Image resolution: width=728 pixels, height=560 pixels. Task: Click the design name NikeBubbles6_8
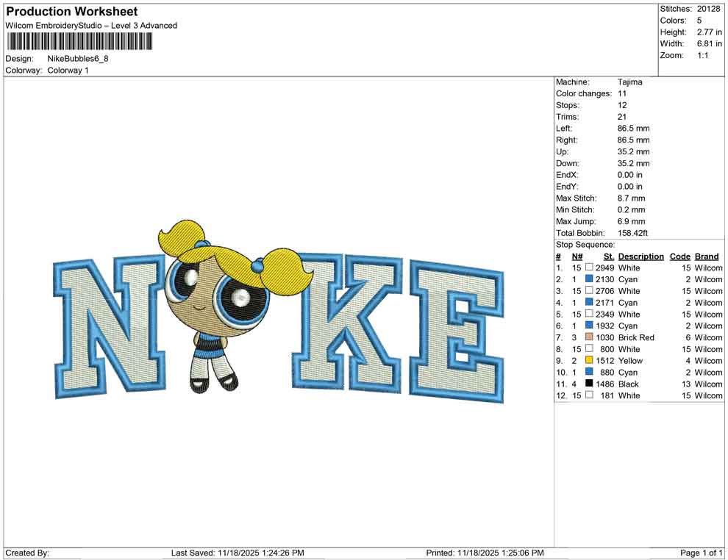click(78, 59)
